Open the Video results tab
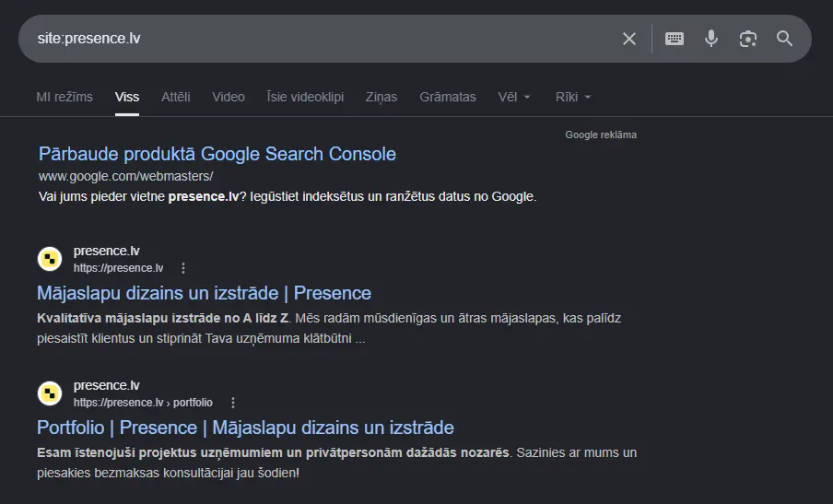The image size is (833, 504). pyautogui.click(x=229, y=97)
